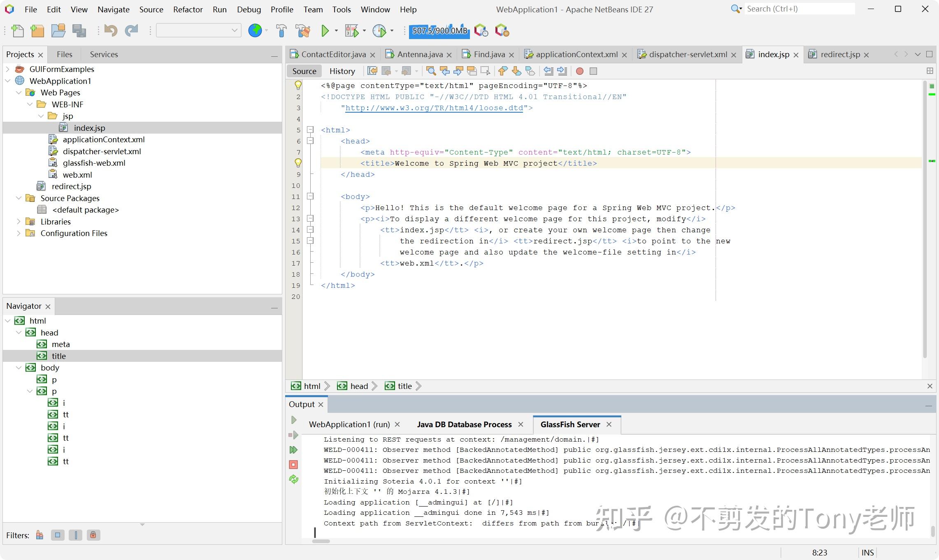Switch editor to History view
Screen dimensions: 939x560
[342, 71]
